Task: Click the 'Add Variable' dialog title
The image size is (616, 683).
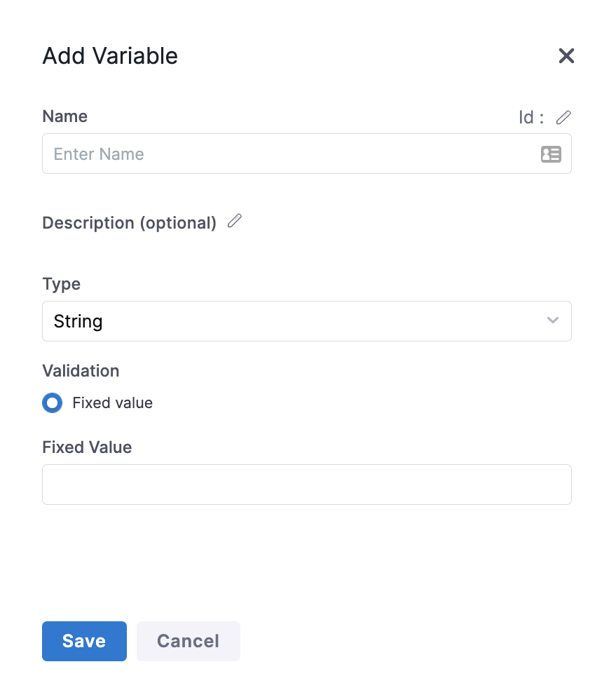Action: point(110,56)
